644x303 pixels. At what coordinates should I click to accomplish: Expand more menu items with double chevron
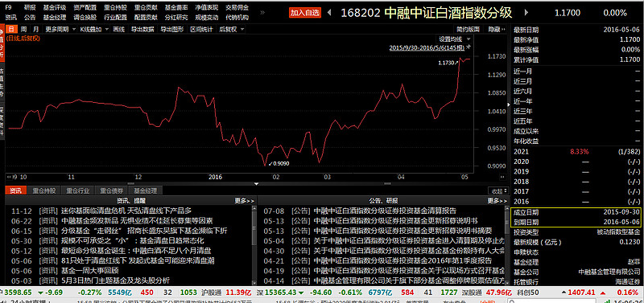pyautogui.click(x=262, y=13)
